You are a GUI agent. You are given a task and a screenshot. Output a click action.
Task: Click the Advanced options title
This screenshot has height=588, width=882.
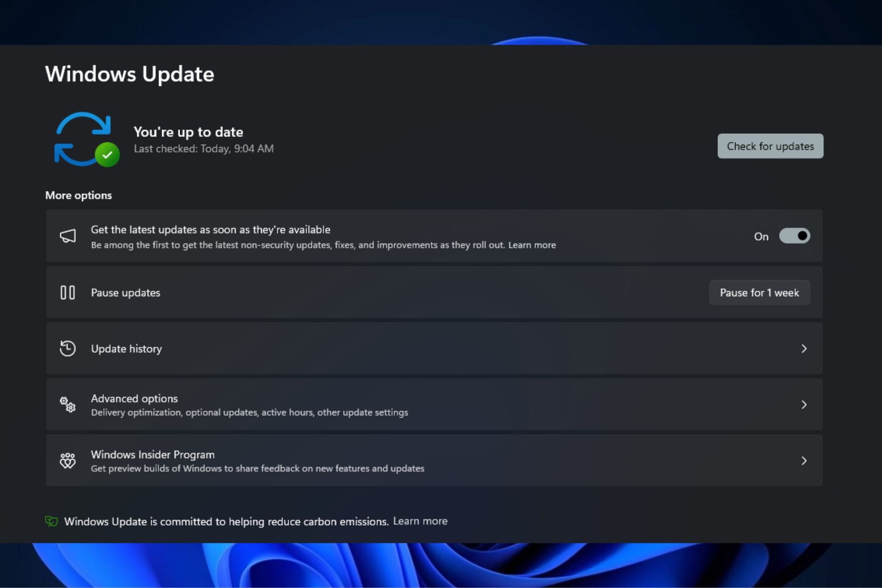tap(134, 398)
